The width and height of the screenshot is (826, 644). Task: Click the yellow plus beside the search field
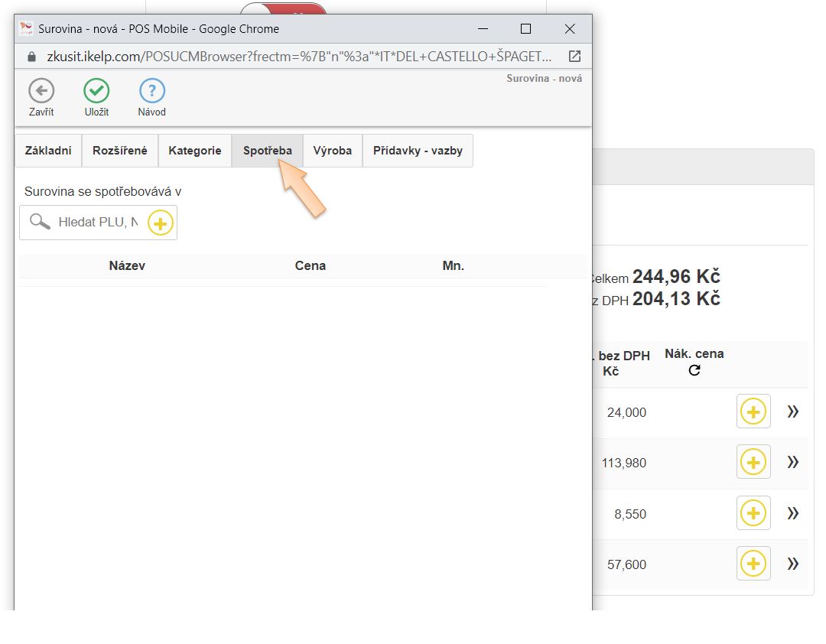tap(161, 223)
